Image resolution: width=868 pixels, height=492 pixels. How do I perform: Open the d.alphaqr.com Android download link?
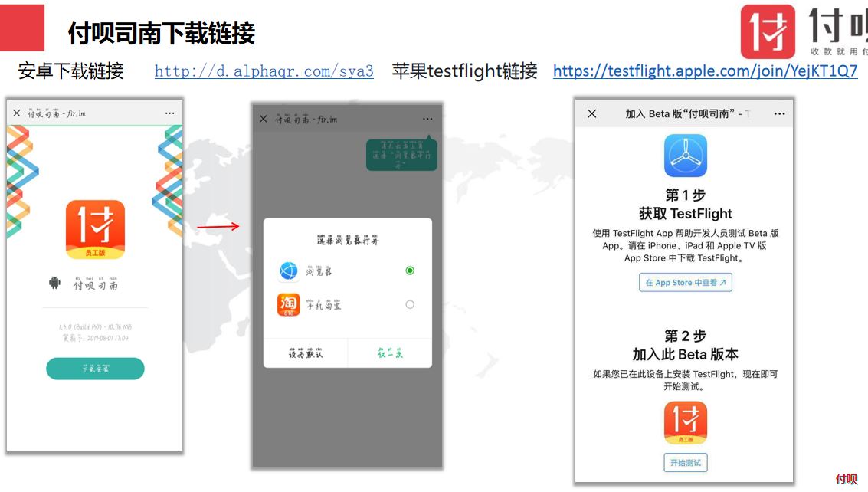point(264,71)
